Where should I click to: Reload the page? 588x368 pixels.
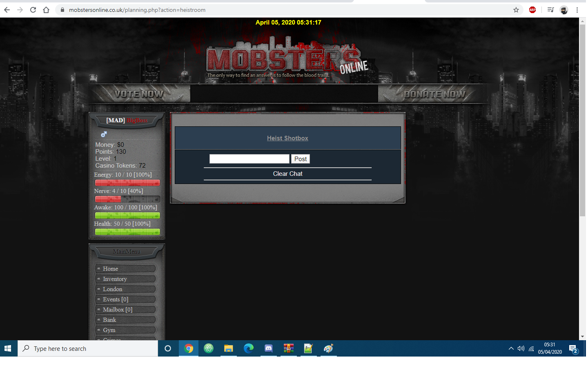pos(33,10)
